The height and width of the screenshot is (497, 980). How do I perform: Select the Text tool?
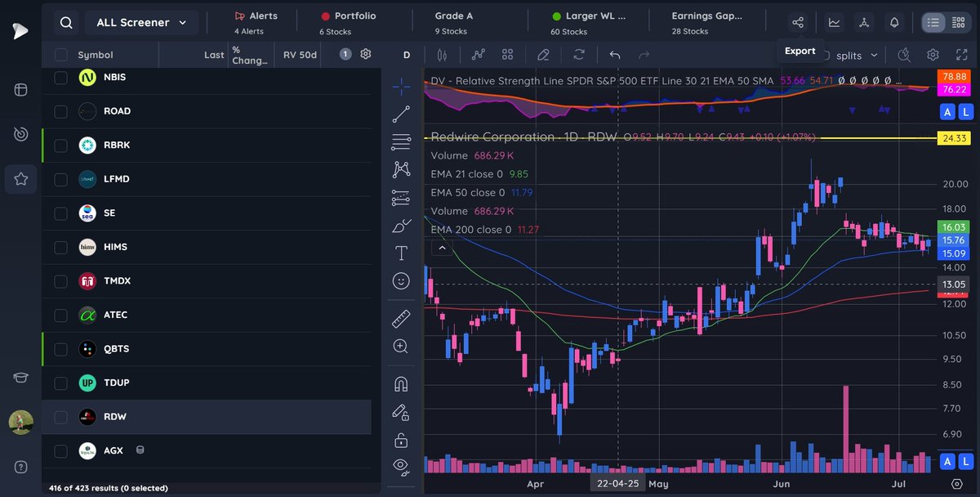[x=401, y=253]
